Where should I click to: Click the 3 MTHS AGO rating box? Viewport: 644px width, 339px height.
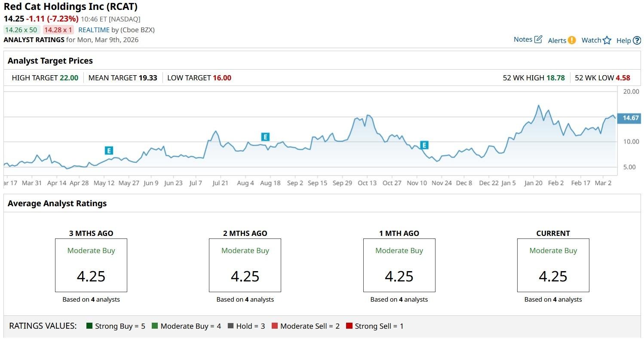point(91,265)
